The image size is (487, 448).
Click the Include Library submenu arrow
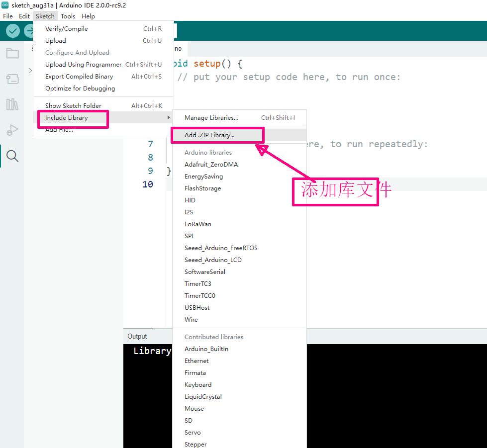point(168,117)
